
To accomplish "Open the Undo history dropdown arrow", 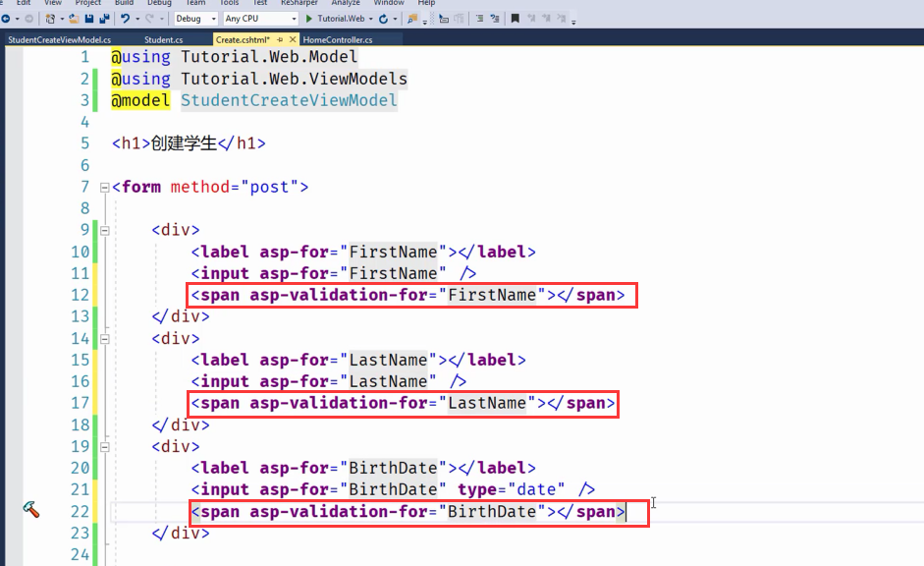I will point(137,19).
